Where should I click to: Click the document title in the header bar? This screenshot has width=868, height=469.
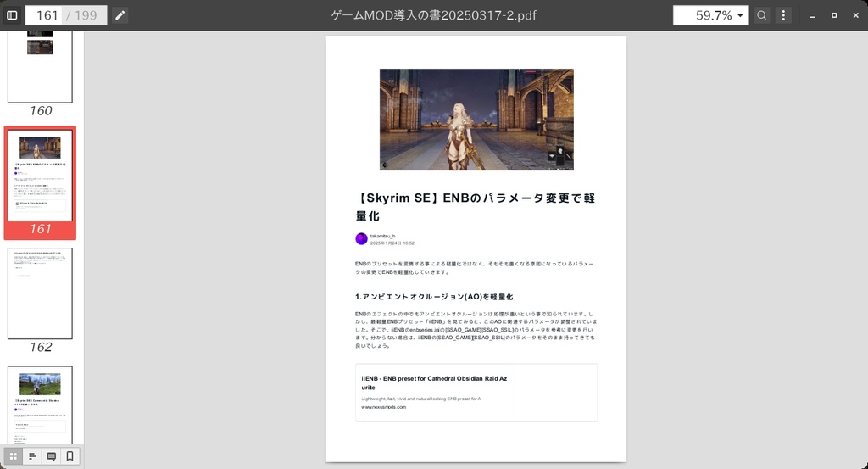(x=433, y=15)
